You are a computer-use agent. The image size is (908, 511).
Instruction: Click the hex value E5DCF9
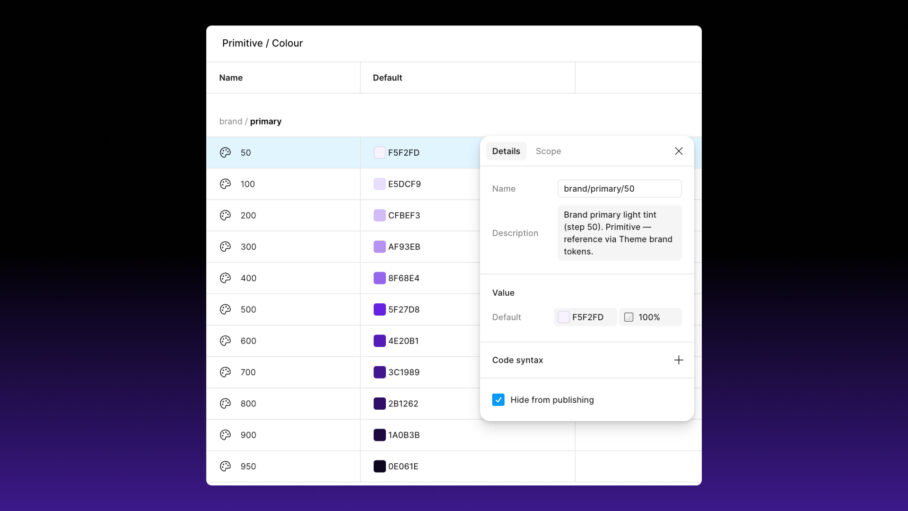pyautogui.click(x=404, y=184)
